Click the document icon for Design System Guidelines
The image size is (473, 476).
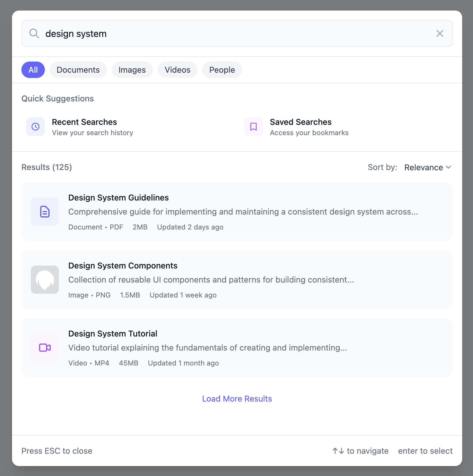(x=45, y=212)
